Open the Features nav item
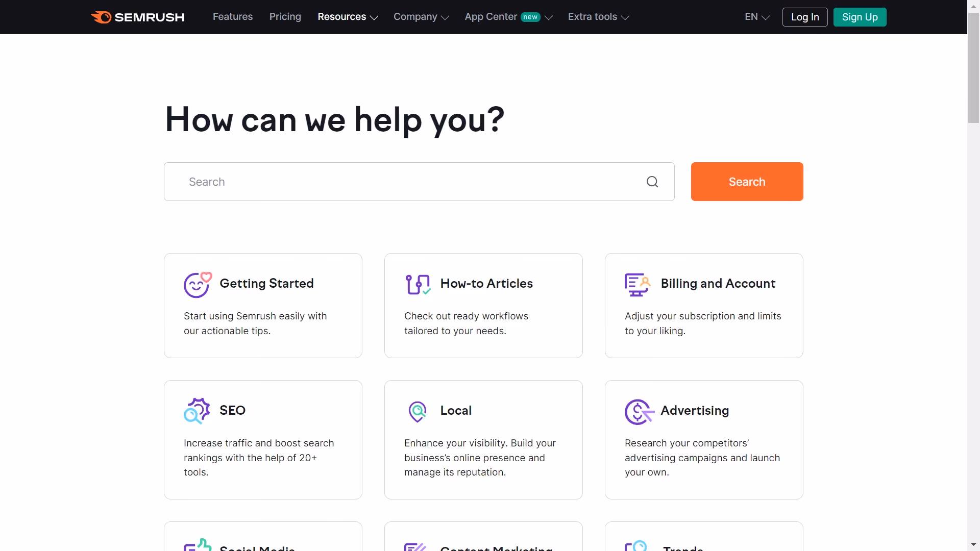Viewport: 980px width, 551px height. tap(233, 17)
